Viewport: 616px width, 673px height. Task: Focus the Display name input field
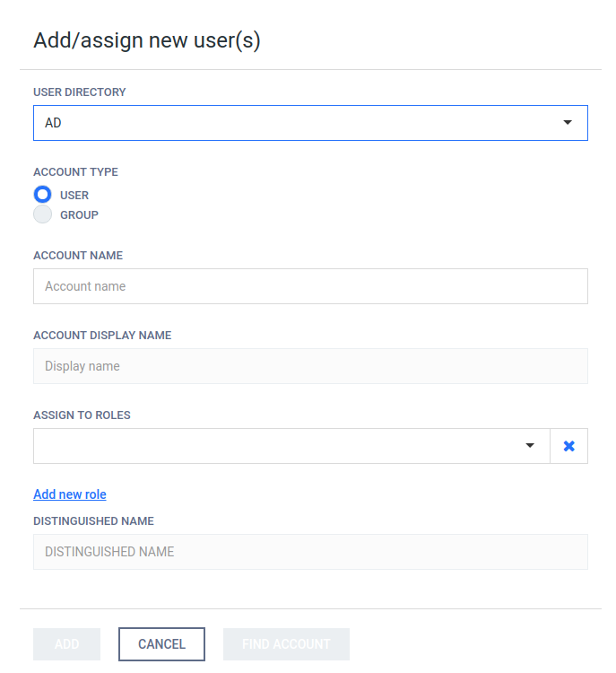coord(310,366)
